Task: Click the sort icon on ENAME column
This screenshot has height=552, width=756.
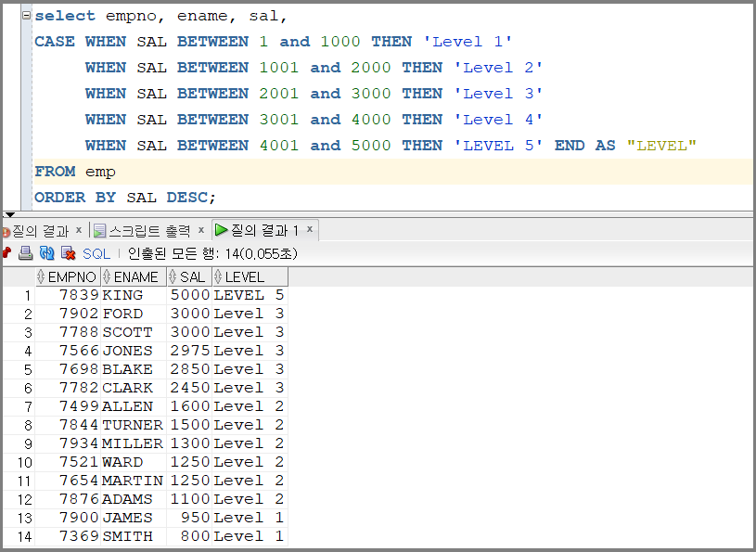Action: tap(108, 276)
